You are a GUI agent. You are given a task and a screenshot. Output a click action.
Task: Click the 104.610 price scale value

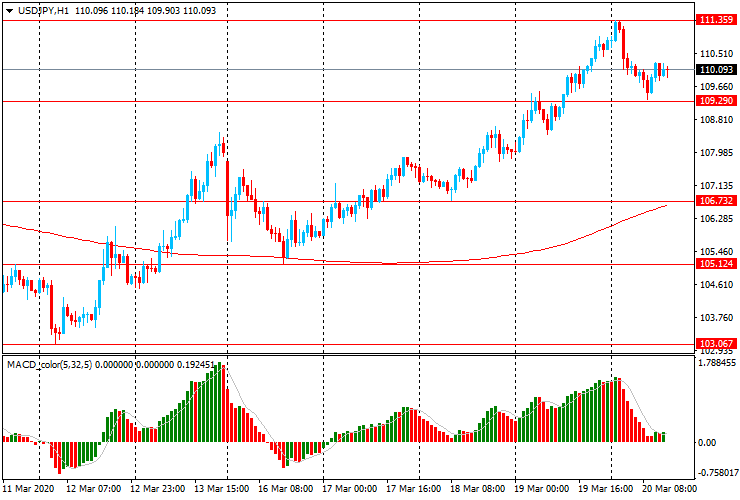point(716,284)
